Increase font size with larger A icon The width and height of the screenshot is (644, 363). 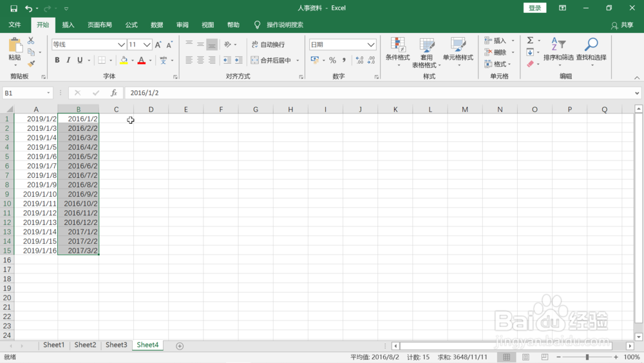tap(158, 44)
